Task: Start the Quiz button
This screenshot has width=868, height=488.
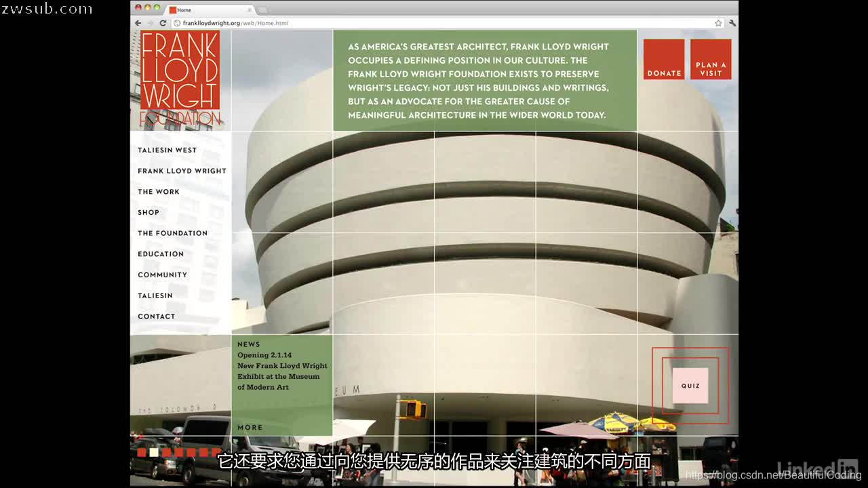Action: 690,386
